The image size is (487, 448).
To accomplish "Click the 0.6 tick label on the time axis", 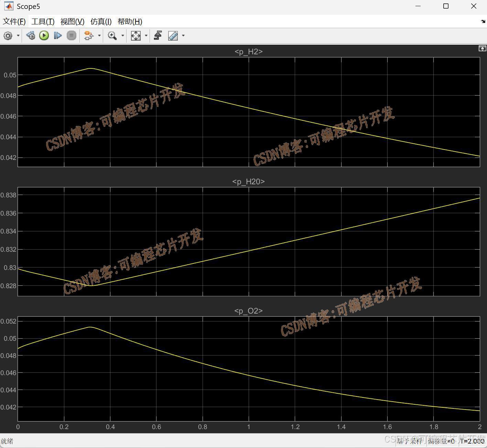I will (x=156, y=427).
